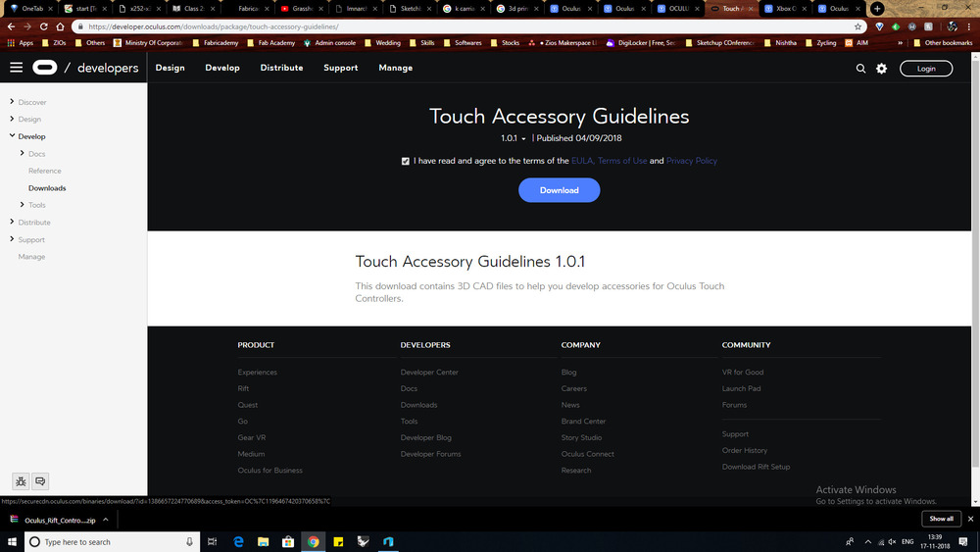The width and height of the screenshot is (980, 552).
Task: Open the settings gear icon in the header
Action: 881,69
